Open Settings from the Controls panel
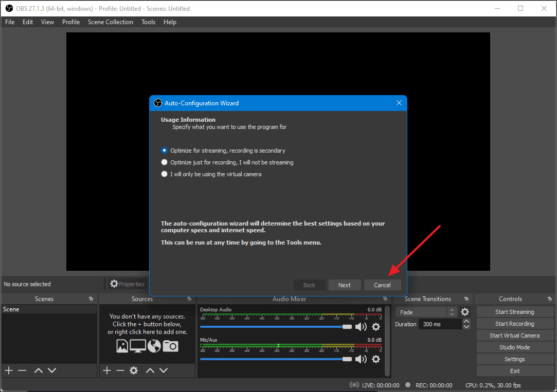 click(515, 359)
